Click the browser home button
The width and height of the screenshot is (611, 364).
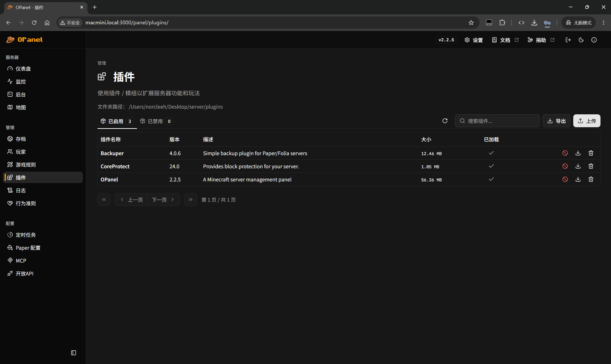coord(47,23)
